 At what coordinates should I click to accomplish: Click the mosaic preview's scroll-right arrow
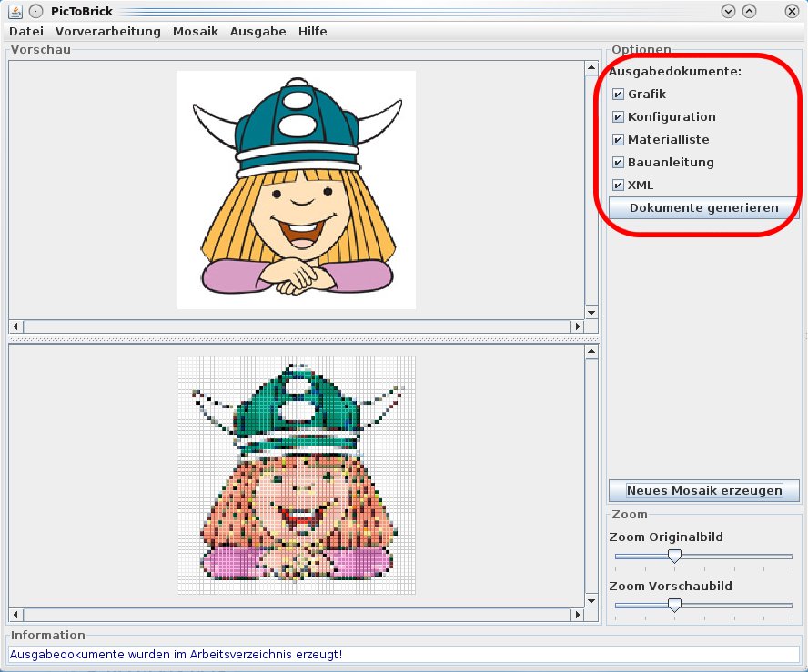point(578,615)
